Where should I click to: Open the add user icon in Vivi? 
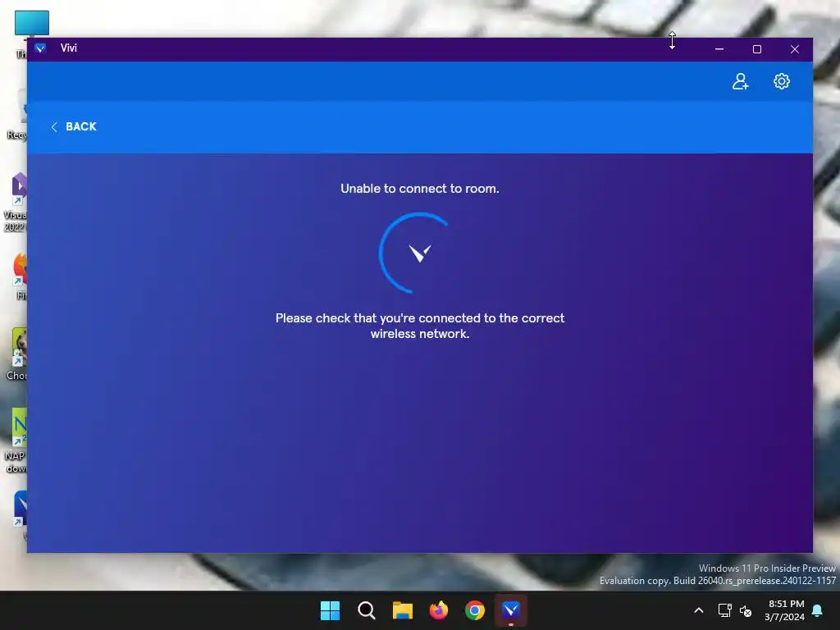click(x=741, y=81)
